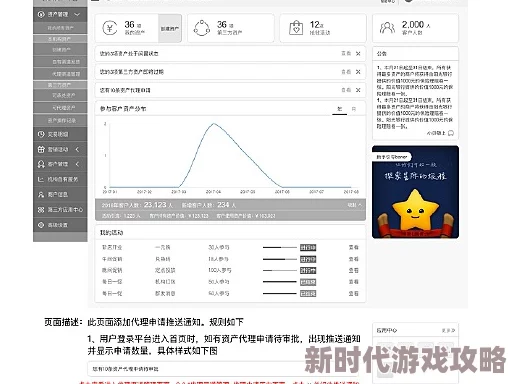514x384 pixels.
Task: View the activity with 18人参与
Action: pos(353,259)
